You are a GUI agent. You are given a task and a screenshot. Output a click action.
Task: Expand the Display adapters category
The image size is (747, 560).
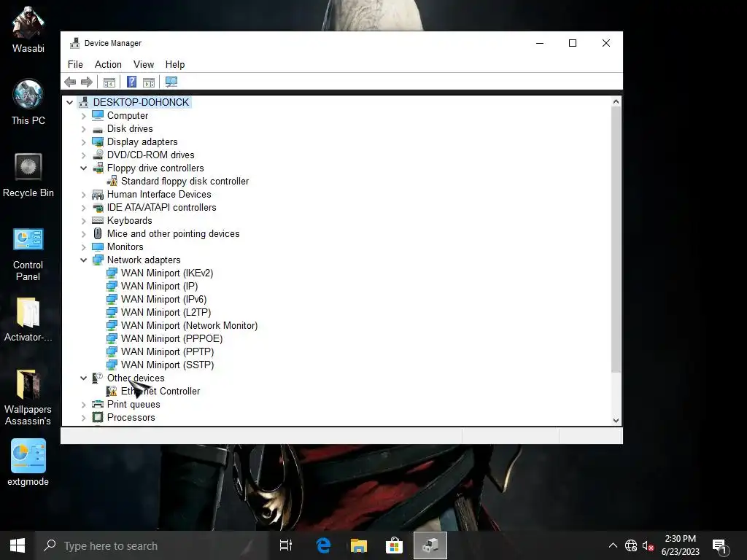(x=83, y=142)
